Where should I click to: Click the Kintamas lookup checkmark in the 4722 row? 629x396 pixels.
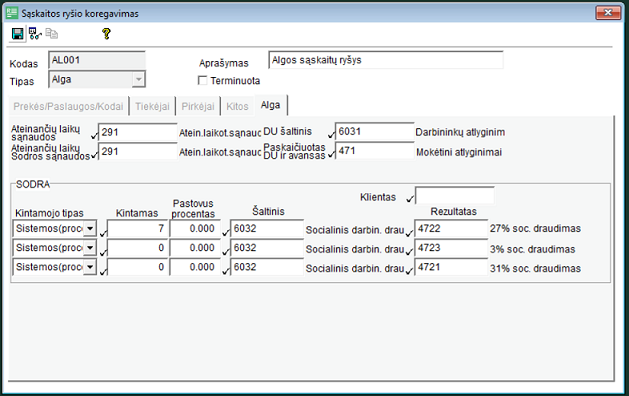[x=103, y=233]
